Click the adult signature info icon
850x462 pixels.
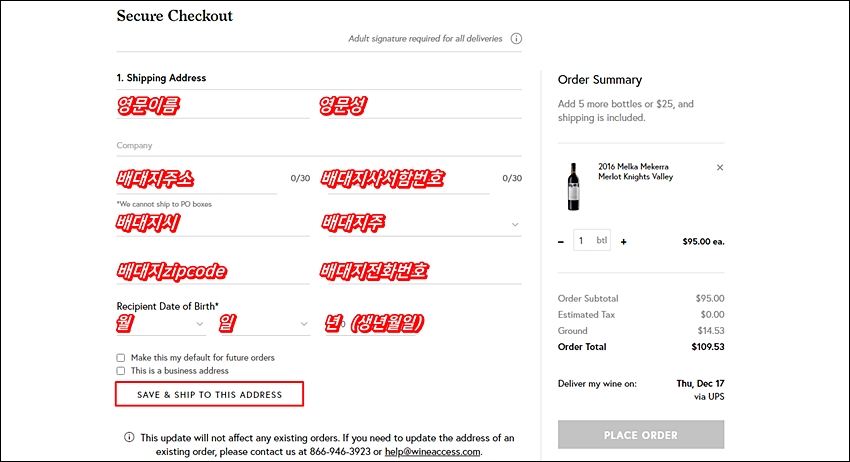click(x=516, y=38)
